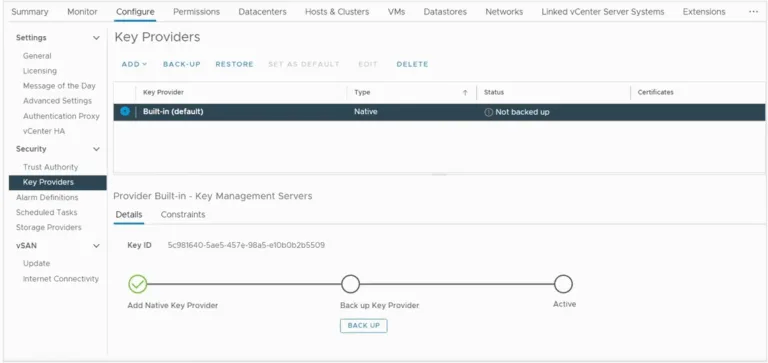Switch to the Summary tab
This screenshot has width=768, height=363.
[30, 12]
